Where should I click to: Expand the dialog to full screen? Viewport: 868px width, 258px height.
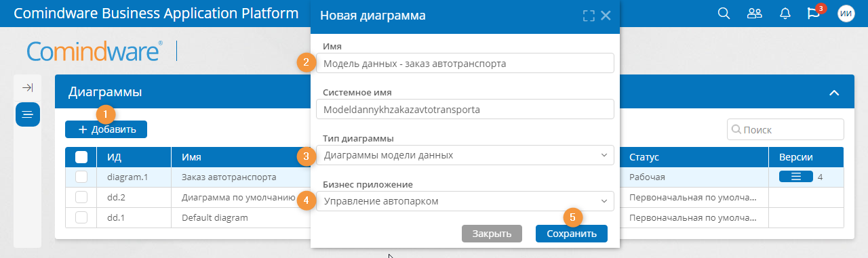coord(589,16)
